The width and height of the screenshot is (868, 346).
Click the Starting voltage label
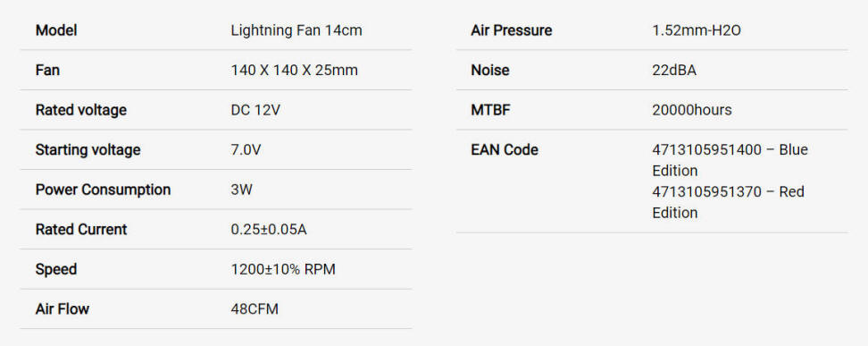[x=88, y=149]
